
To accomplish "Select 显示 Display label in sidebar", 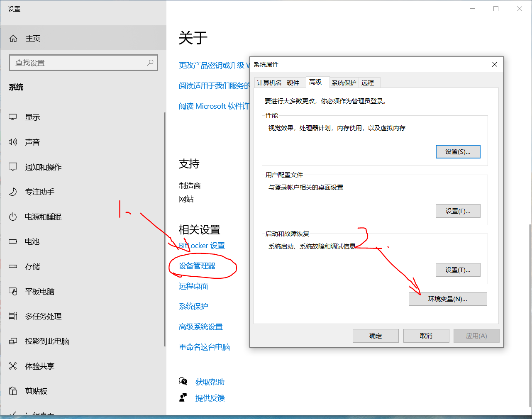I will [32, 117].
